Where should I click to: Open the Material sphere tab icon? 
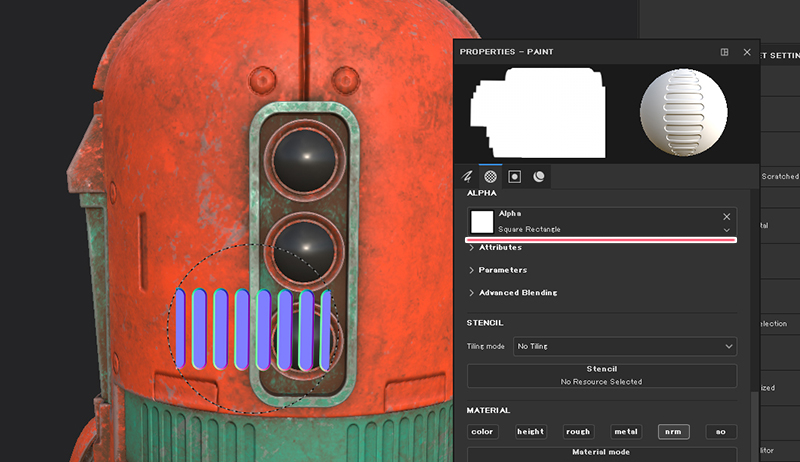539,176
